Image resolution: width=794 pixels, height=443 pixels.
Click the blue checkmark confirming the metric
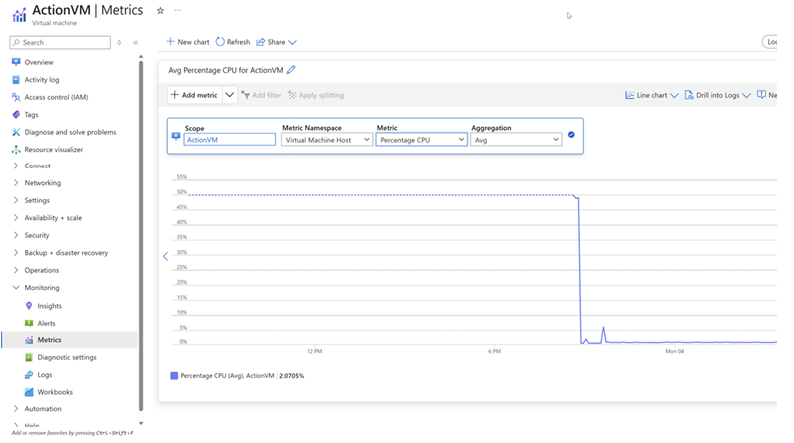571,135
